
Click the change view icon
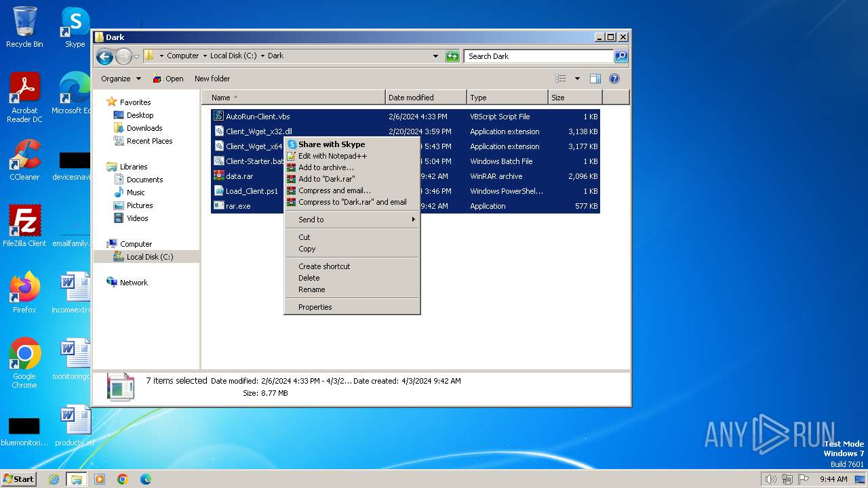(560, 79)
